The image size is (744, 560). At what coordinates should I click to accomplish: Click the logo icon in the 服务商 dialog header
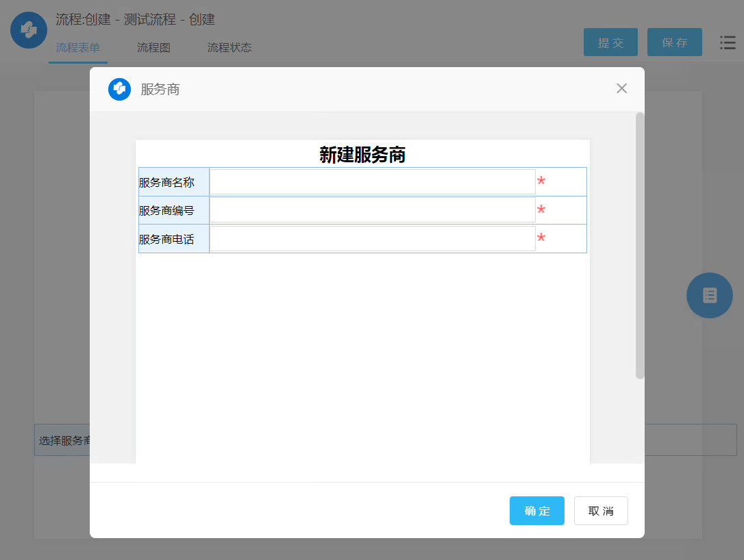click(x=119, y=90)
